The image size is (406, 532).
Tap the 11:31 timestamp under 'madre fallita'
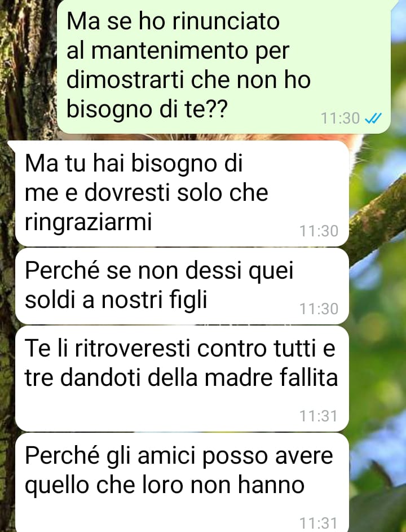click(x=319, y=416)
